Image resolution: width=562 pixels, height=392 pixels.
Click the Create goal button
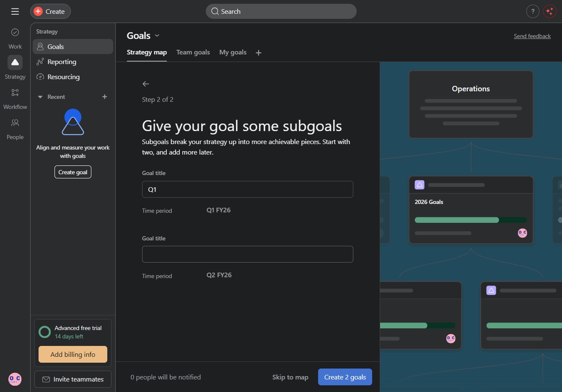[x=73, y=172]
